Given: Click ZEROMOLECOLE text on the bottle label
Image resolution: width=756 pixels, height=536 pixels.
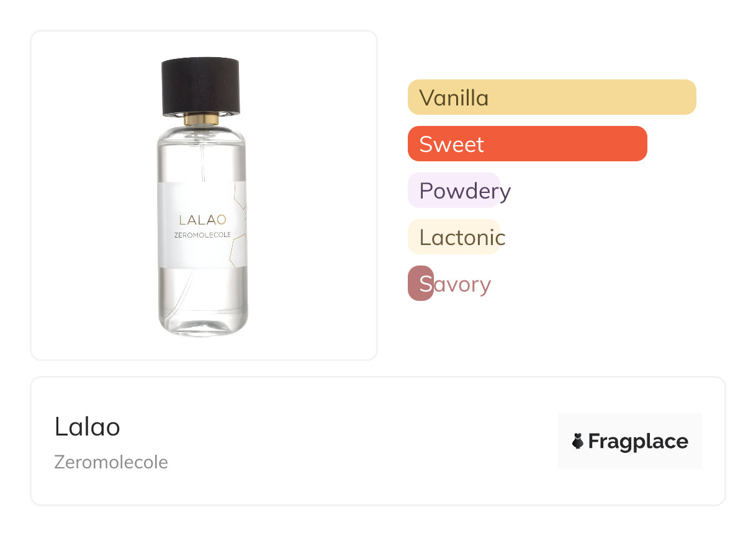Looking at the screenshot, I should click(202, 234).
